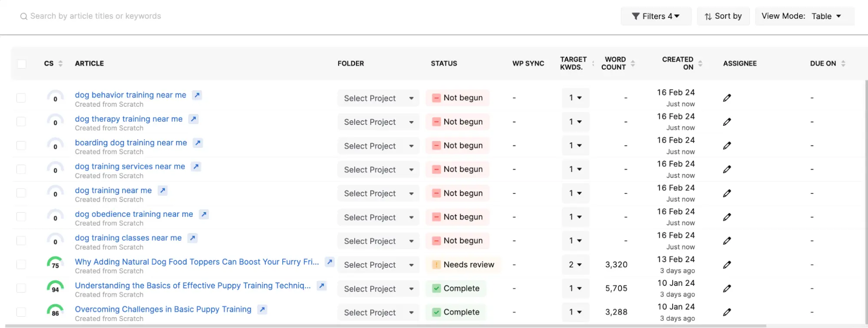Sort table by Created On column arrows

[x=700, y=63]
